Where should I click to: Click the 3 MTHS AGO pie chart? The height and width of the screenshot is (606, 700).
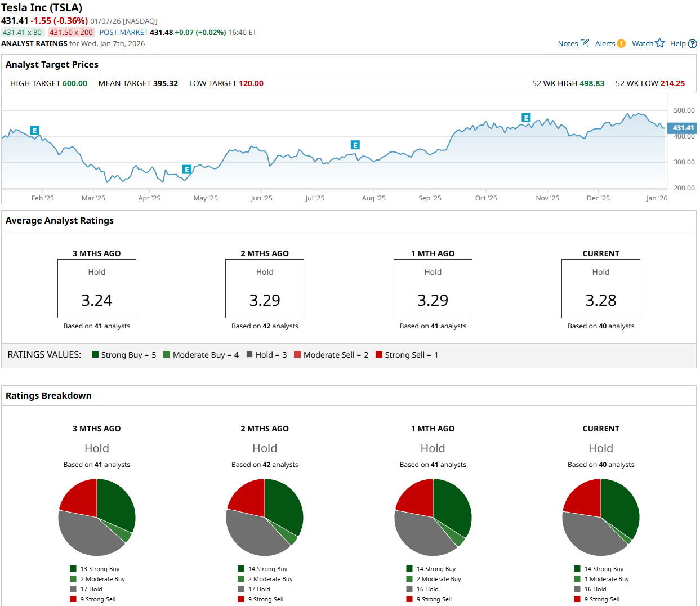97,517
